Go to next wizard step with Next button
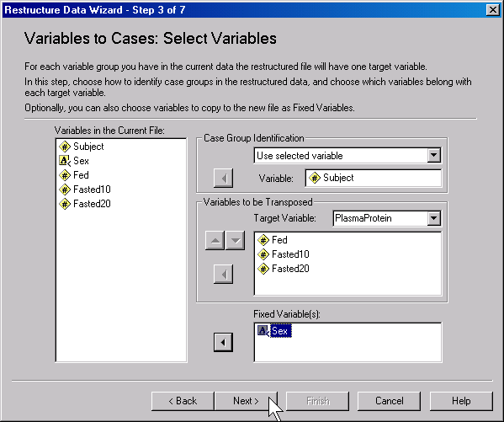 246,401
